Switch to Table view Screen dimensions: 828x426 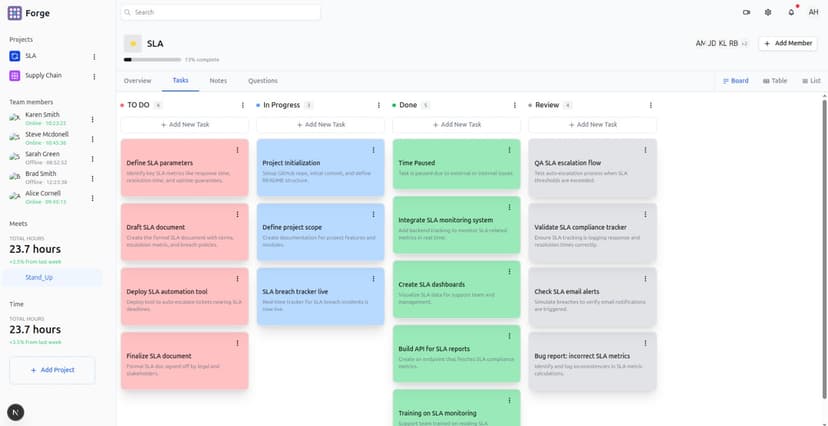pyautogui.click(x=775, y=81)
